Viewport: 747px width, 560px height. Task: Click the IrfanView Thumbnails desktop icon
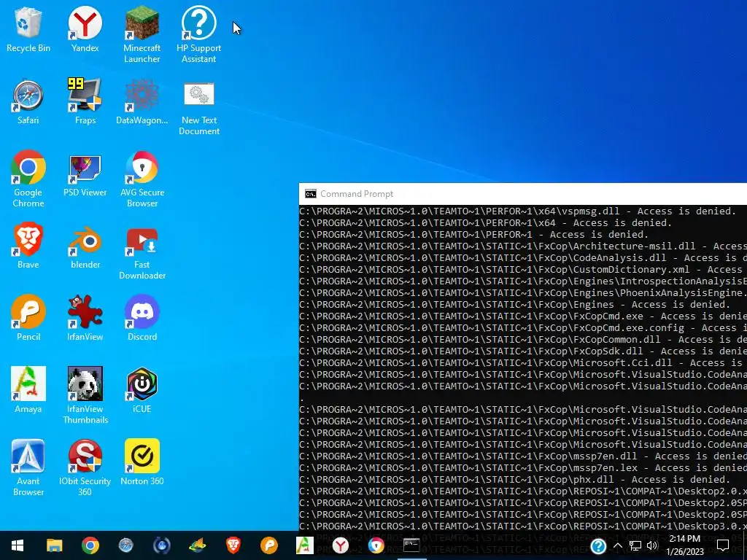click(x=85, y=396)
